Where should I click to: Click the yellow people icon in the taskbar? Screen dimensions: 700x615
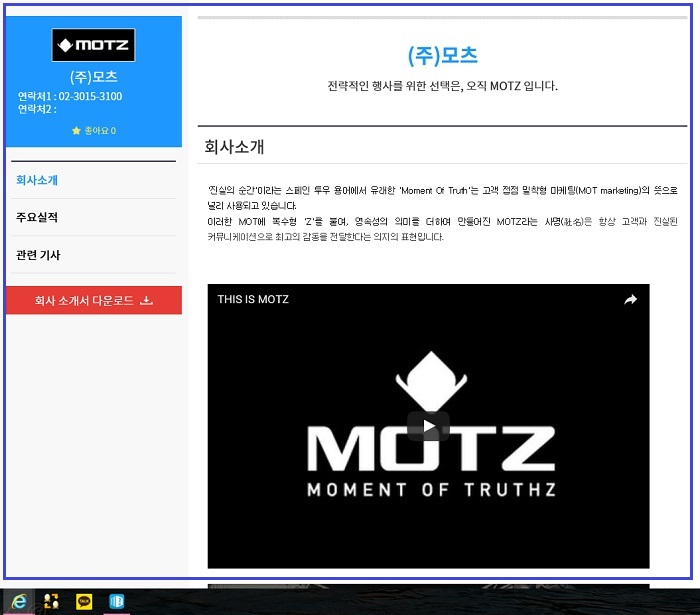pos(52,601)
